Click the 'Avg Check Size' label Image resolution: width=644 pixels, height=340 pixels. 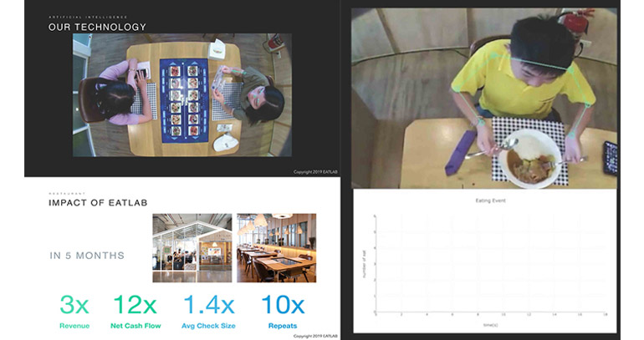tap(208, 326)
